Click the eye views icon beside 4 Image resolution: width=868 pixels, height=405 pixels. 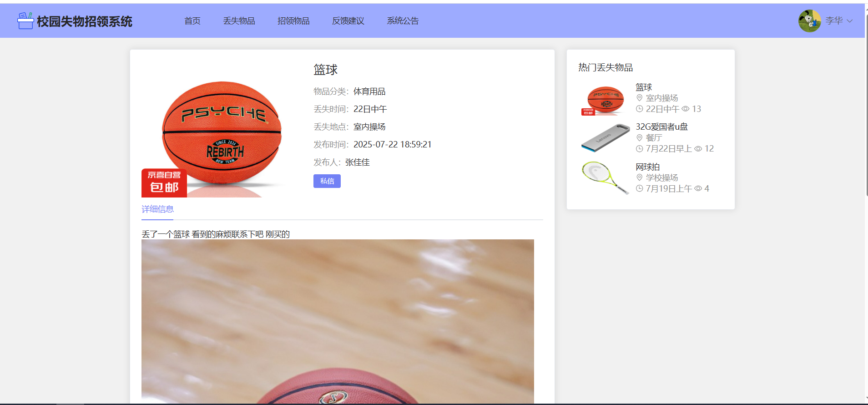click(x=698, y=189)
